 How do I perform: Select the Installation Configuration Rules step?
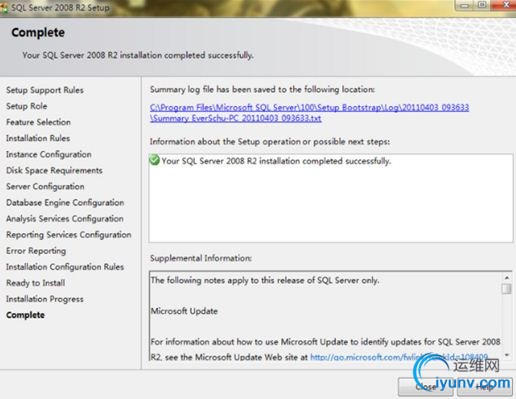65,267
